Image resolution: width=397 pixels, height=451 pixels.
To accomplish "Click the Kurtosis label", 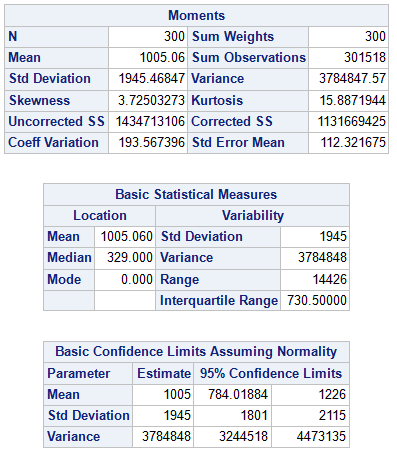I will (x=217, y=100).
